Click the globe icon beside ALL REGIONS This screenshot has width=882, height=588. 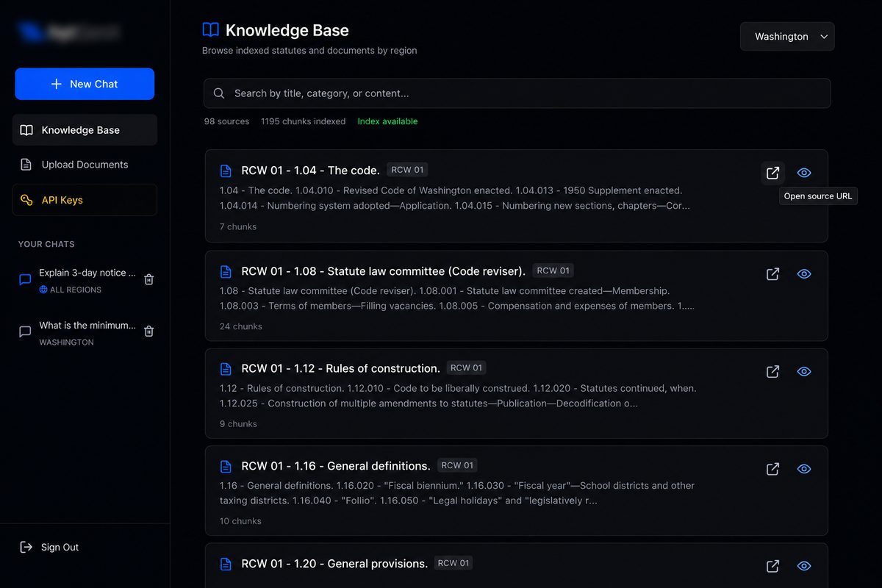pyautogui.click(x=43, y=290)
